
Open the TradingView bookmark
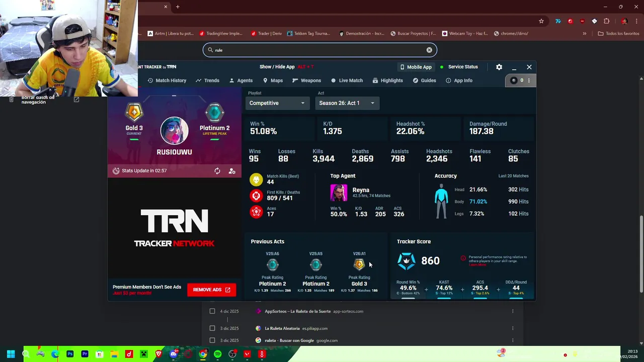221,34
